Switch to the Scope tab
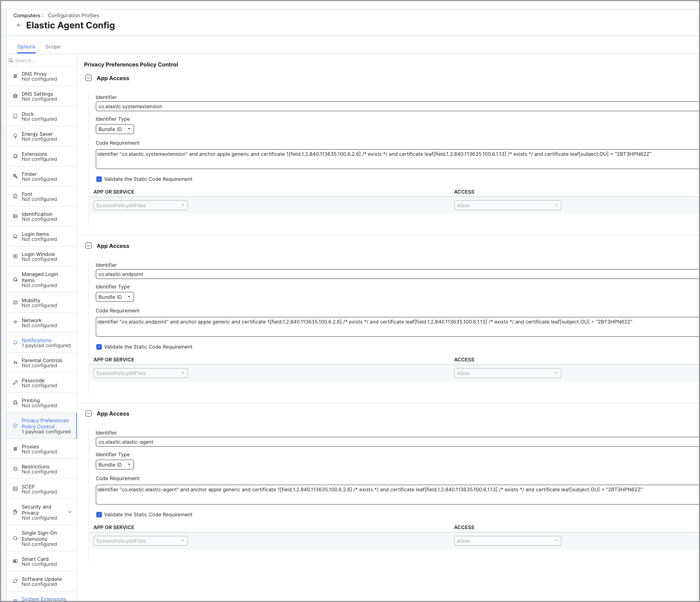Image resolution: width=700 pixels, height=602 pixels. (x=53, y=47)
